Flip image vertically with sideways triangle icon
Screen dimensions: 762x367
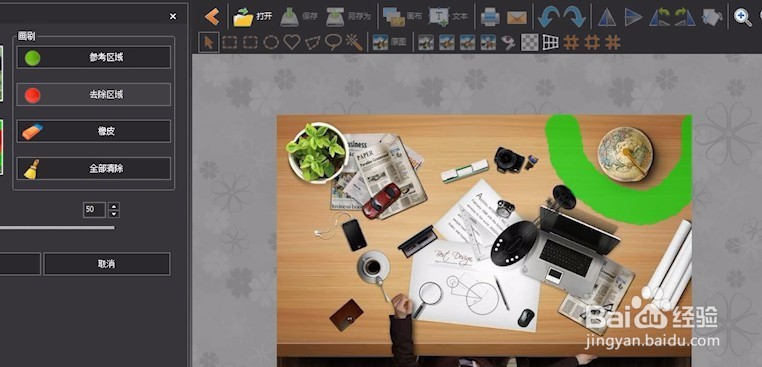633,17
